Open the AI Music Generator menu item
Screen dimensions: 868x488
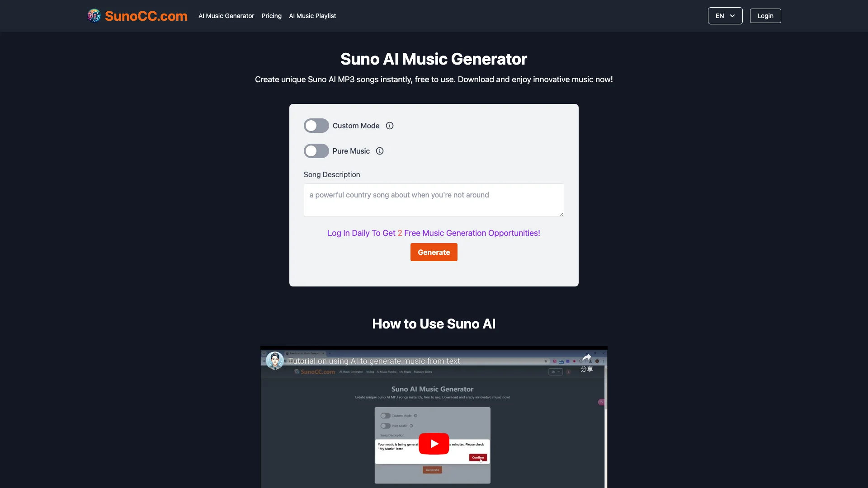tap(226, 15)
